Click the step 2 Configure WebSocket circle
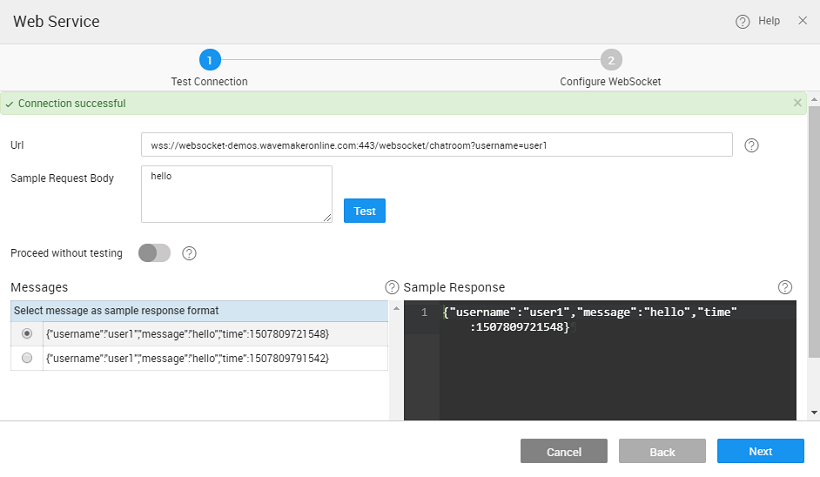 pos(610,59)
